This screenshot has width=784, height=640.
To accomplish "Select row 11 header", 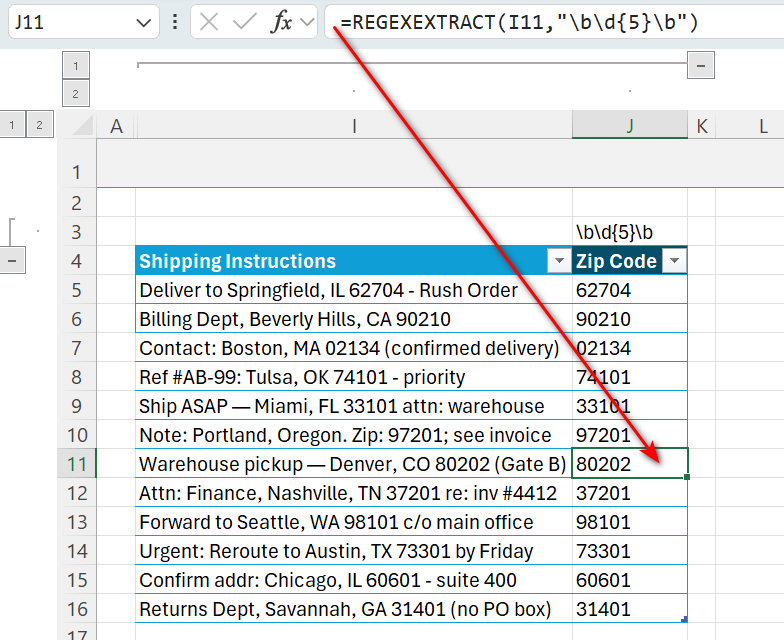I will click(x=76, y=465).
